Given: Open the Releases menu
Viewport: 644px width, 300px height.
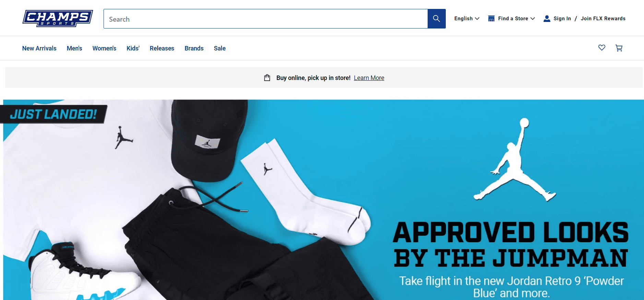Looking at the screenshot, I should (162, 48).
